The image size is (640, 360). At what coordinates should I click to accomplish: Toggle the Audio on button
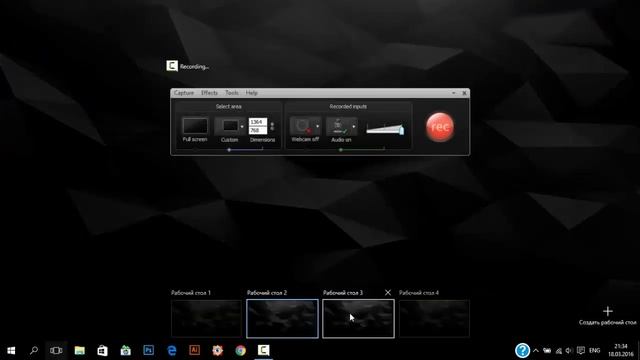click(338, 126)
